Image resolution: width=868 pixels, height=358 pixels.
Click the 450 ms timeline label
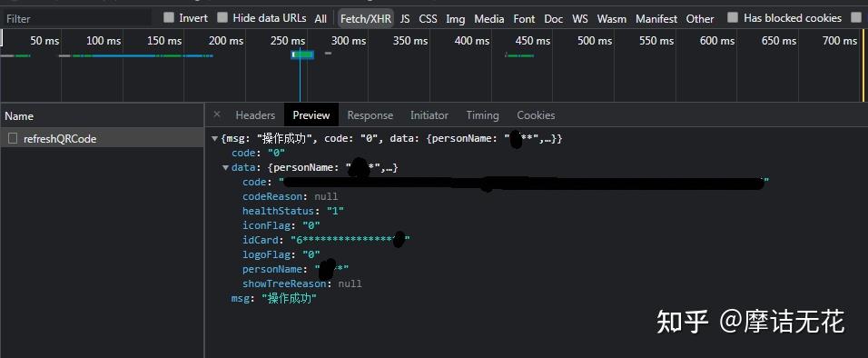[x=533, y=41]
